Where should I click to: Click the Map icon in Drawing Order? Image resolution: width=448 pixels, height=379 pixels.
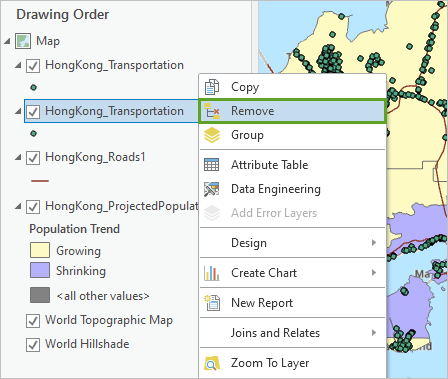(23, 41)
